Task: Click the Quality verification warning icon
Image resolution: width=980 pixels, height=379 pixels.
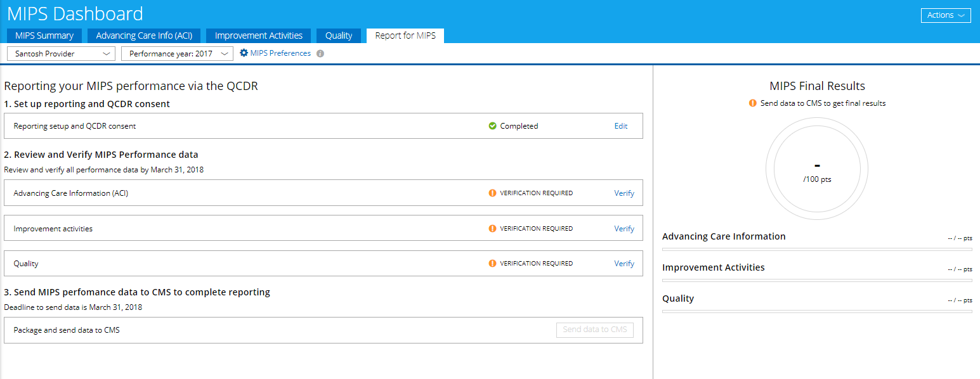Action: pos(492,264)
